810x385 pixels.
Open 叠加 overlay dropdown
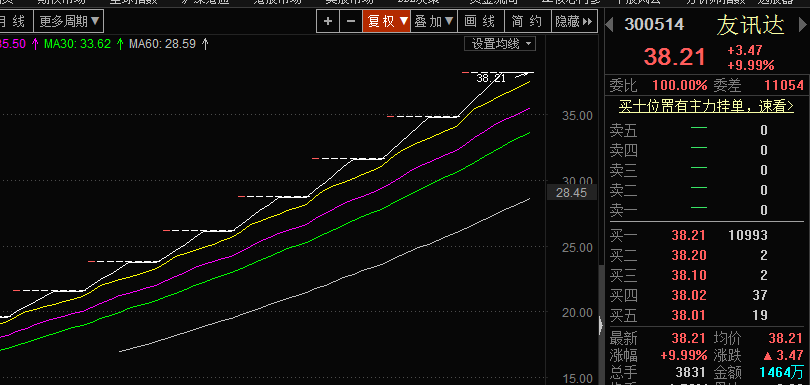(x=434, y=22)
